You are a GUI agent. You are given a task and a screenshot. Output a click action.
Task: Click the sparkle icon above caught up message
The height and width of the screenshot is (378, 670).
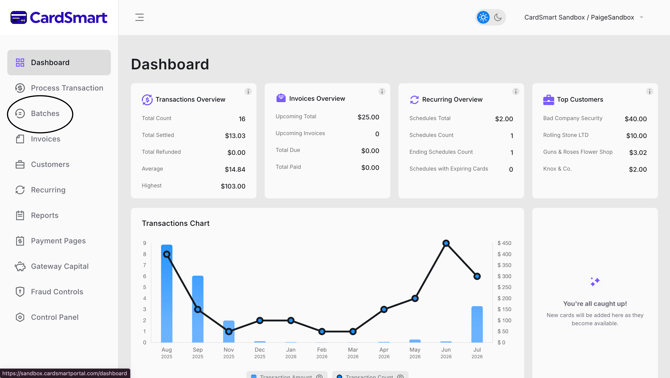click(x=595, y=281)
